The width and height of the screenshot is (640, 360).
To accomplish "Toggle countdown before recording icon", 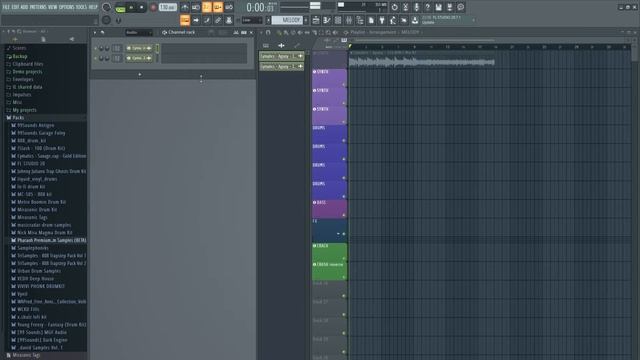I will (x=207, y=7).
